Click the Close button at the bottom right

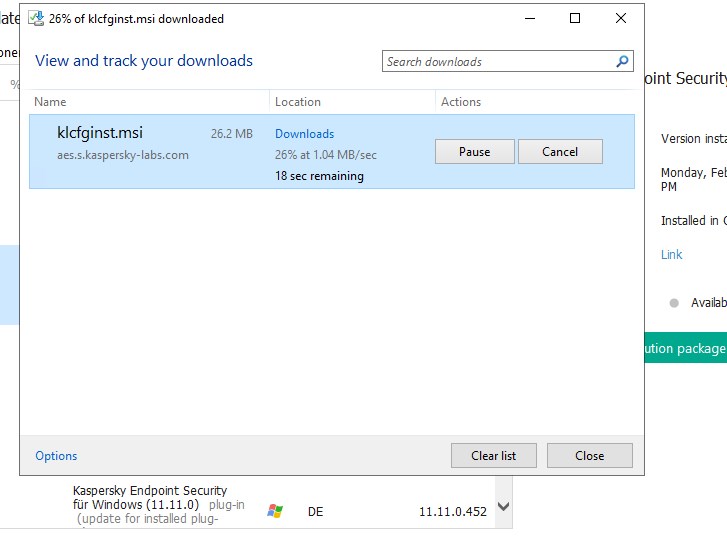pyautogui.click(x=589, y=456)
